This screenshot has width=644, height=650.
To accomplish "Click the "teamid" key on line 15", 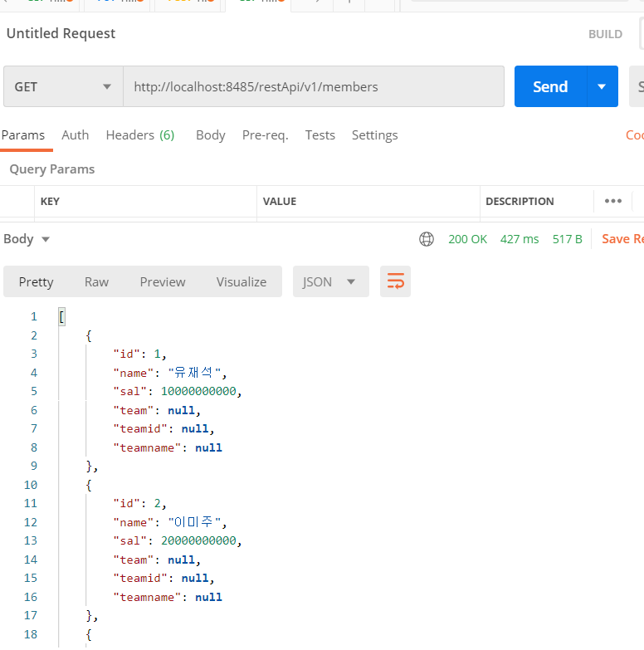I will tap(140, 579).
